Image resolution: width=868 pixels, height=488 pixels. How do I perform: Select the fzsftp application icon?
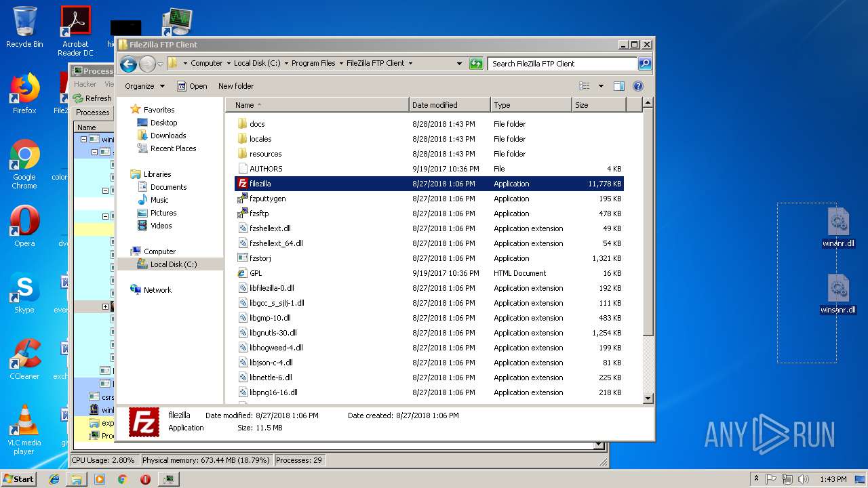[x=242, y=213]
